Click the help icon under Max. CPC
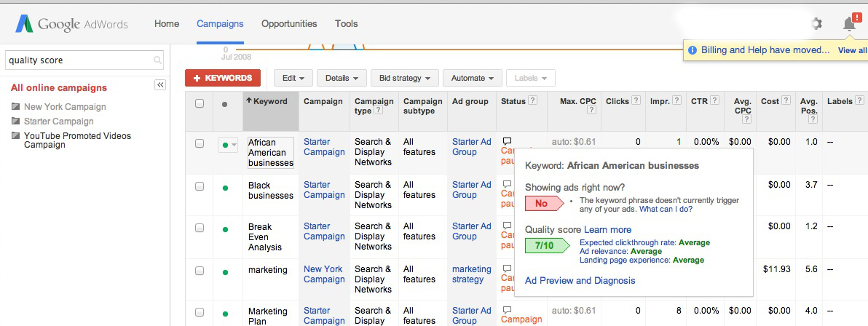 point(592,110)
